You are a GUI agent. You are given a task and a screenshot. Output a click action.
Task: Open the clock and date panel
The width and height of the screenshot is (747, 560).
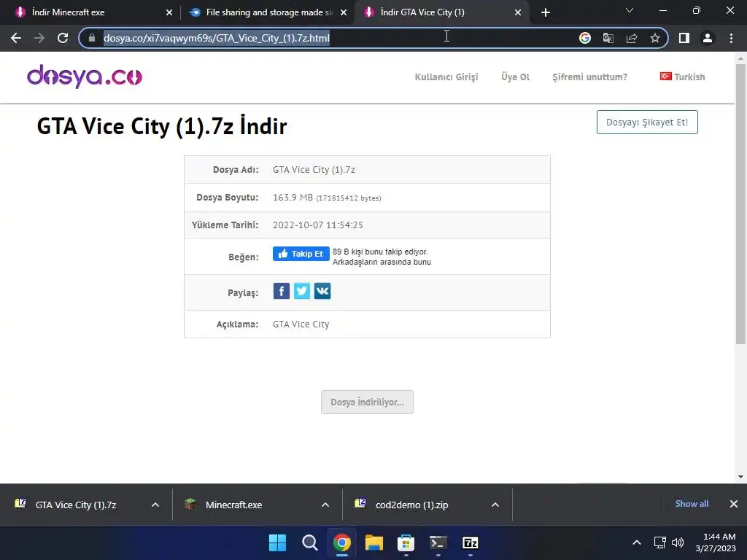click(716, 542)
